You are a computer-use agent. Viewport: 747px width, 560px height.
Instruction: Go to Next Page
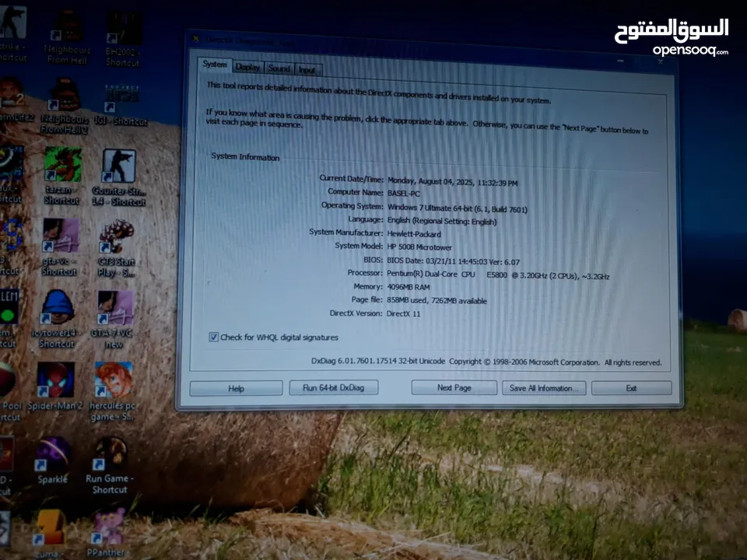coord(454,387)
